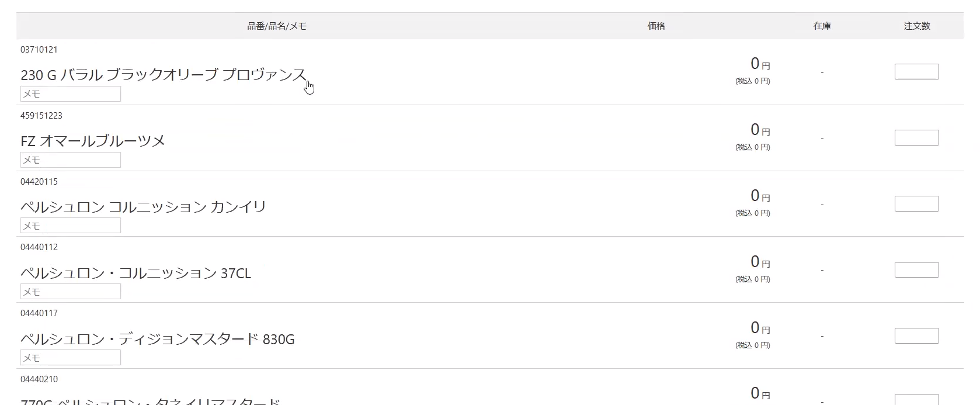Open product ペルシュロン・ディジョンマスタード 830G
This screenshot has width=980, height=405.
(157, 339)
